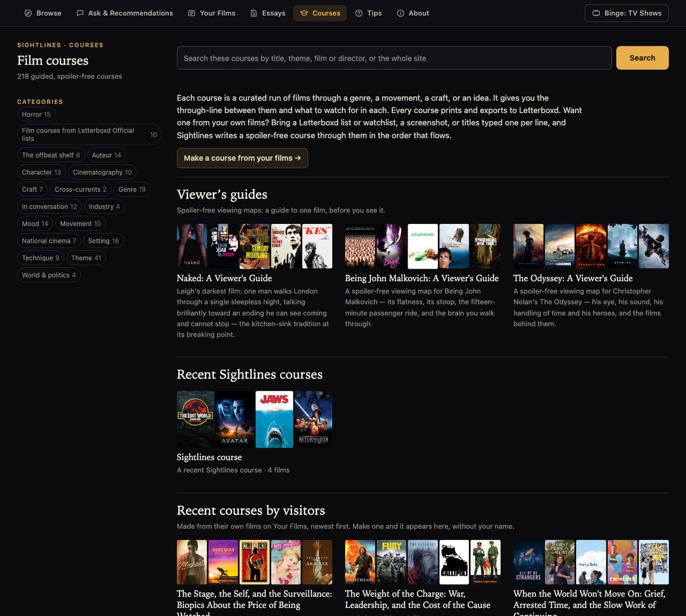Go to Your Films tab
686x616 pixels.
click(212, 13)
